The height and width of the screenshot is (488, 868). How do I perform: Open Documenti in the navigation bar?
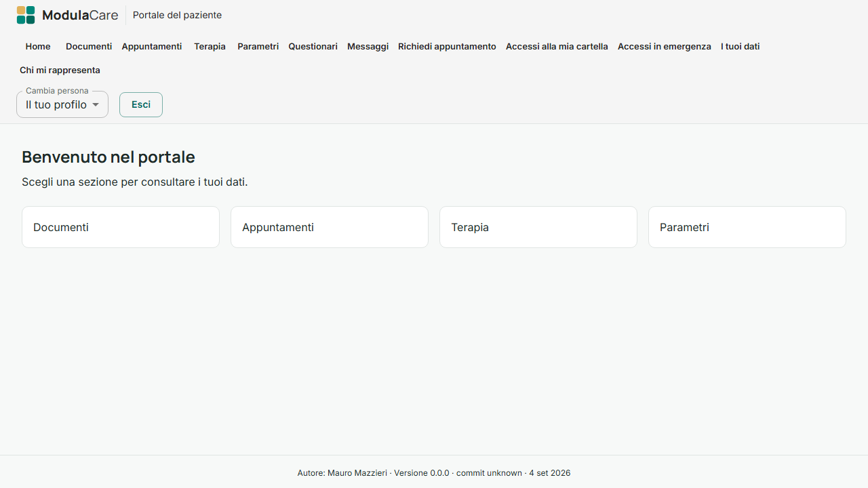89,46
